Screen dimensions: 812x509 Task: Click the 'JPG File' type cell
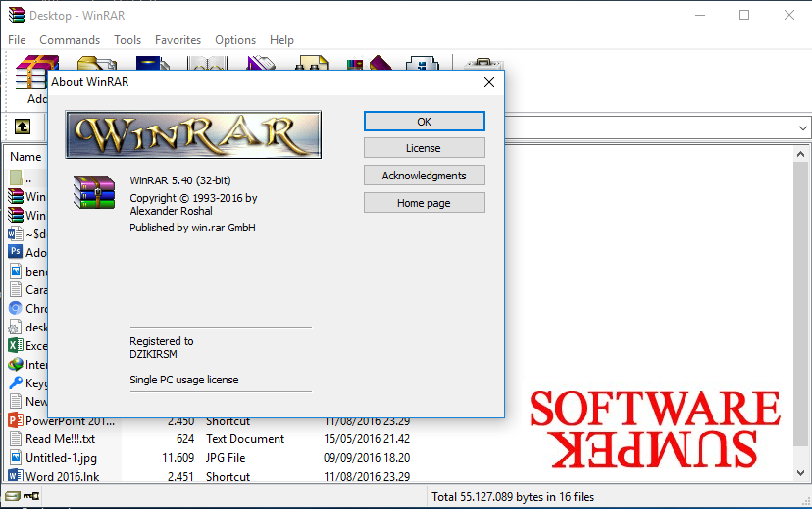(226, 458)
